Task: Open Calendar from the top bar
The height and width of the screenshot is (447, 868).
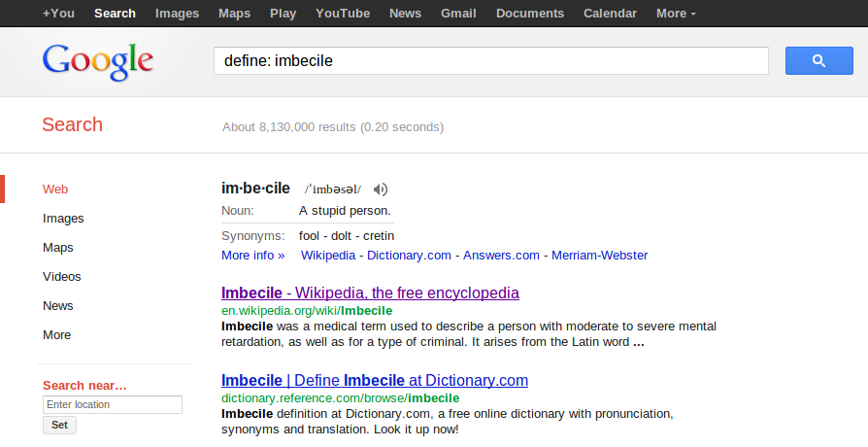Action: (x=610, y=14)
